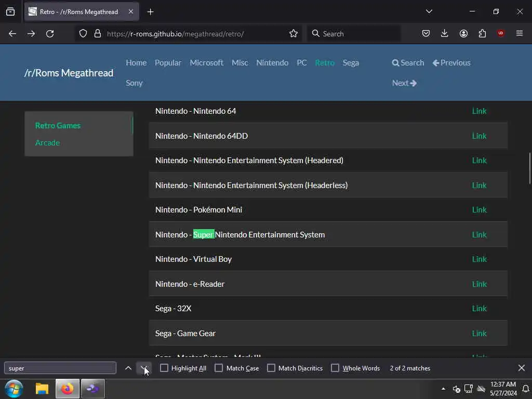Reload the page
This screenshot has height=399, width=532.
[x=50, y=34]
